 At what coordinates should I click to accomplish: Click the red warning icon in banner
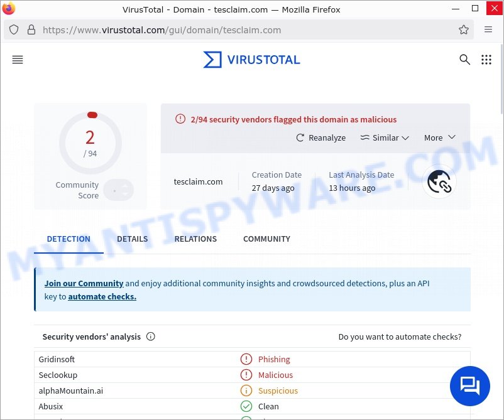click(180, 119)
